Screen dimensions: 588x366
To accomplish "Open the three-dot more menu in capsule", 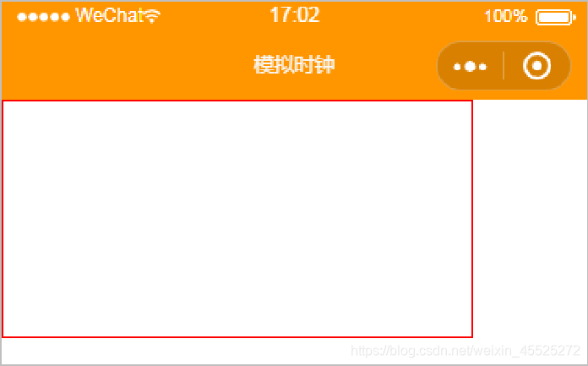I will [470, 67].
